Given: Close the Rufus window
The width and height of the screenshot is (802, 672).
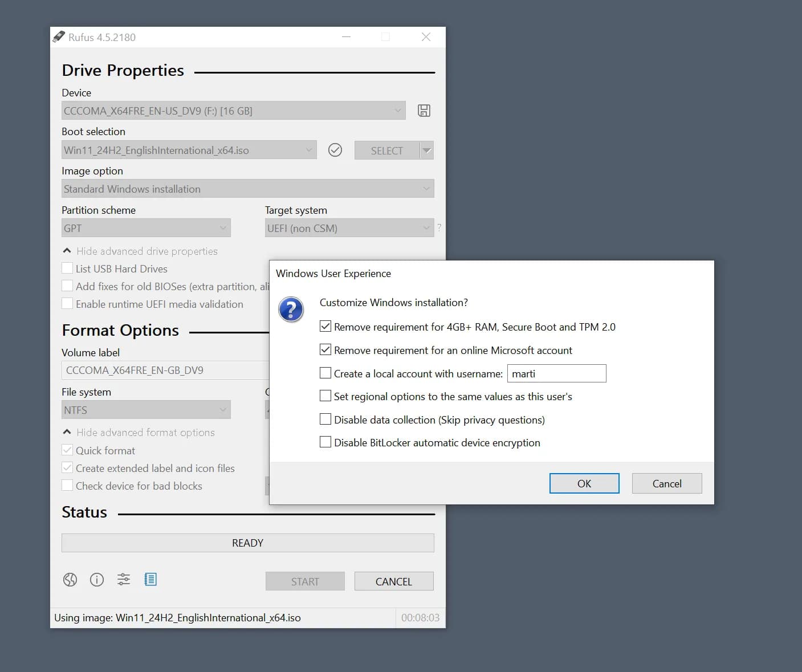Looking at the screenshot, I should coord(426,37).
